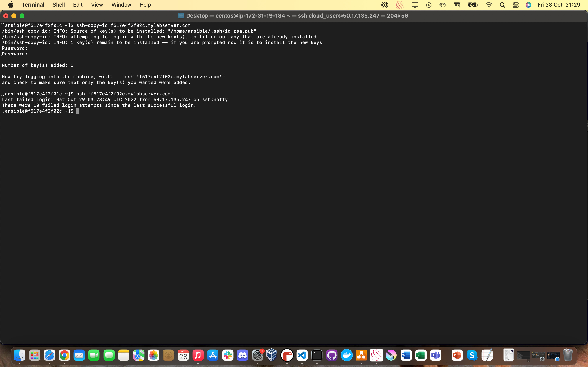
Task: Click Help in the menu bar
Action: point(145,5)
